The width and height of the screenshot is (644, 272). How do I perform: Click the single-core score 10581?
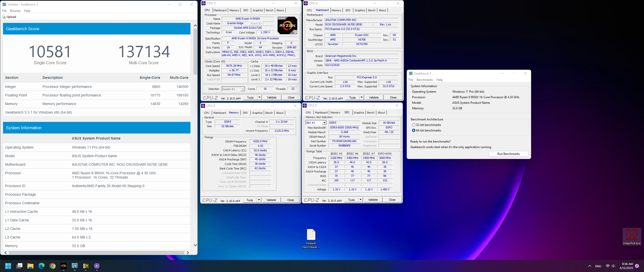coord(50,51)
